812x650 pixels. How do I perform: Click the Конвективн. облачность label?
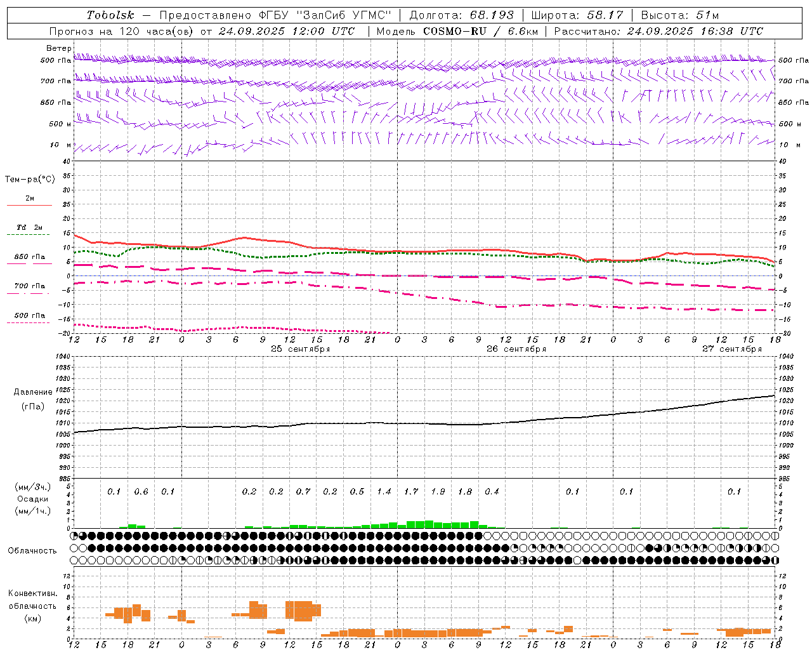pyautogui.click(x=32, y=600)
